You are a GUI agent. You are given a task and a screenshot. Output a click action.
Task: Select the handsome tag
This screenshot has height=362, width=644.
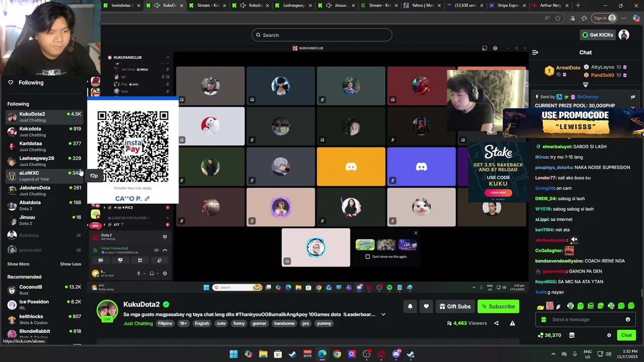click(284, 323)
